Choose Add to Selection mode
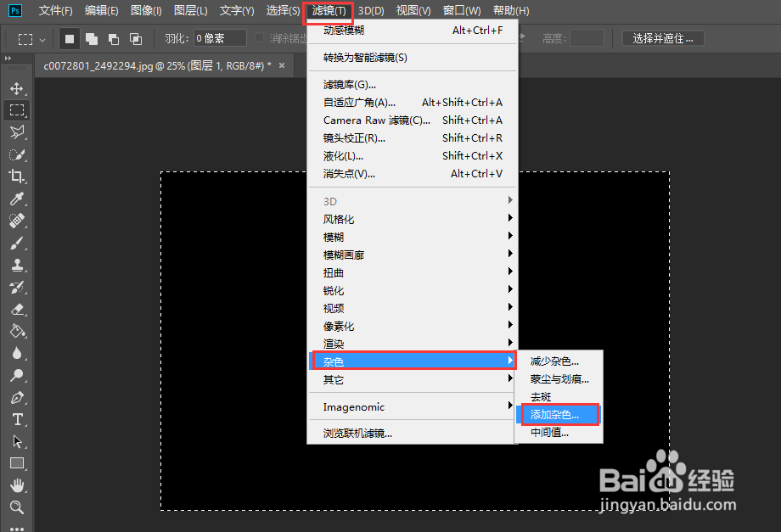The image size is (781, 532). point(92,39)
